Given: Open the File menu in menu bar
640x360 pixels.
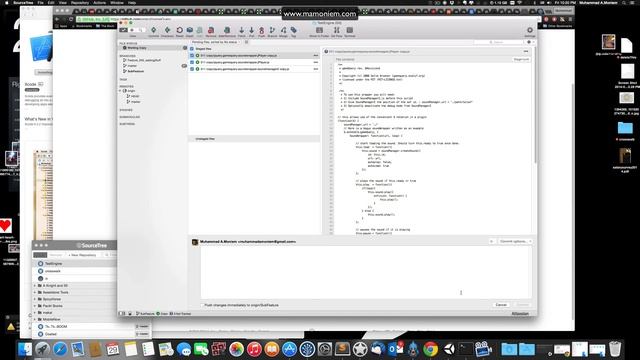Looking at the screenshot, I should tap(40, 2).
